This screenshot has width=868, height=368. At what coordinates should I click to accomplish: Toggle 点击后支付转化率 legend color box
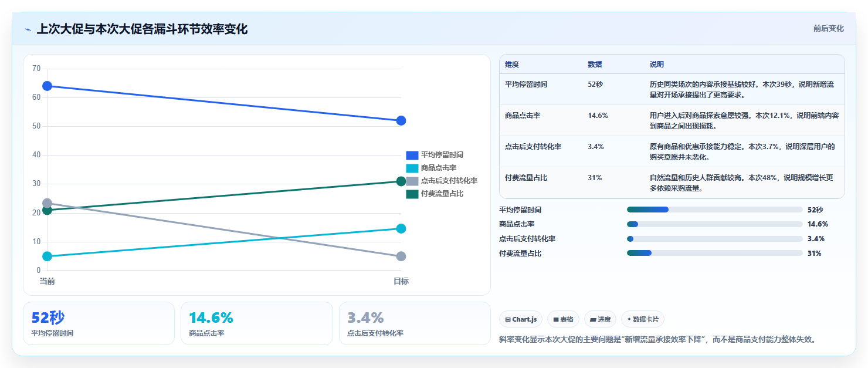click(x=412, y=181)
